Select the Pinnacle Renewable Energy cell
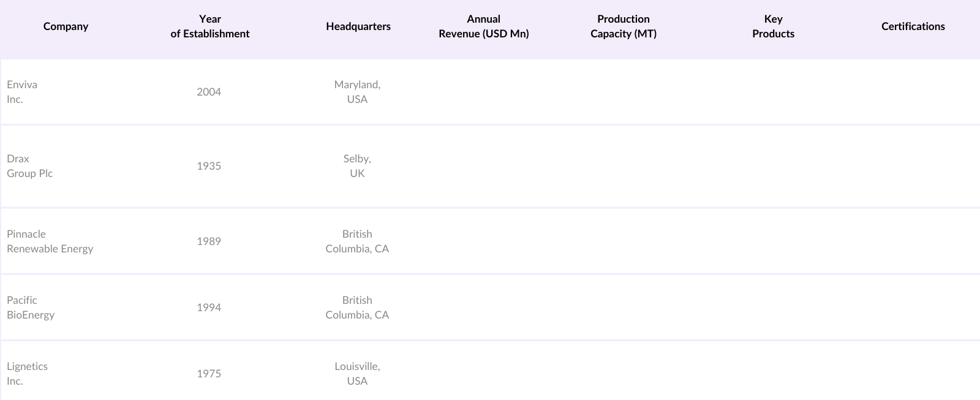 click(50, 241)
